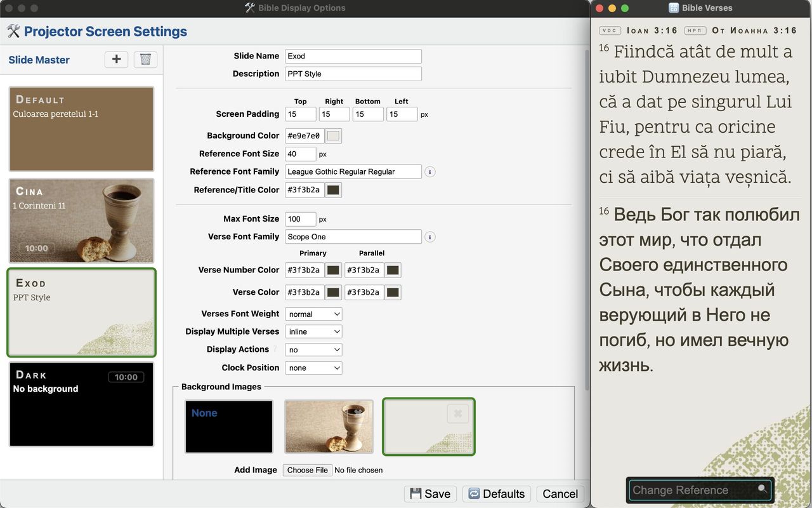Remove the chalice background image with X

coord(359,413)
